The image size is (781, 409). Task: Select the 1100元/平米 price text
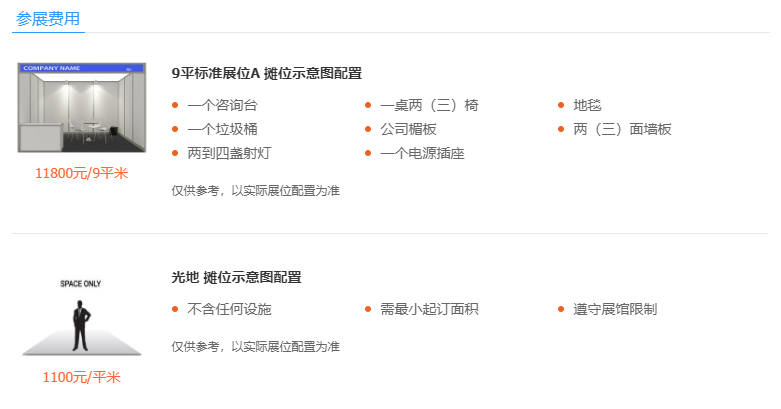point(82,377)
